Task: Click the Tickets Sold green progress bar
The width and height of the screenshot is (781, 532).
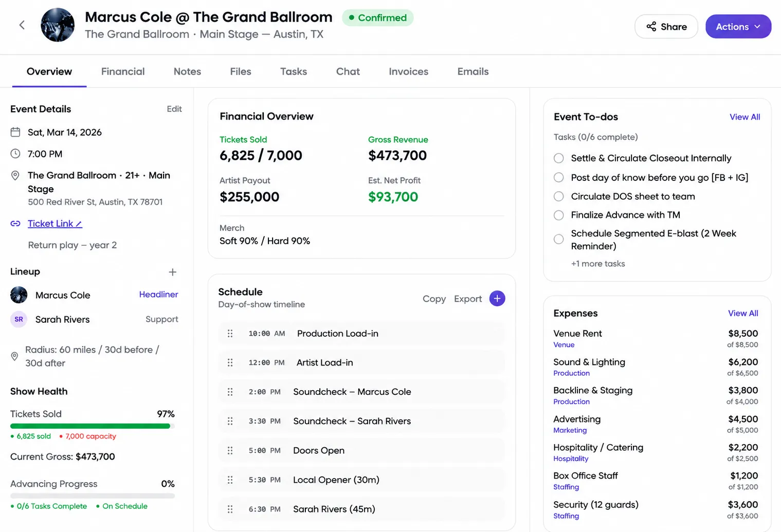Action: 93,426
